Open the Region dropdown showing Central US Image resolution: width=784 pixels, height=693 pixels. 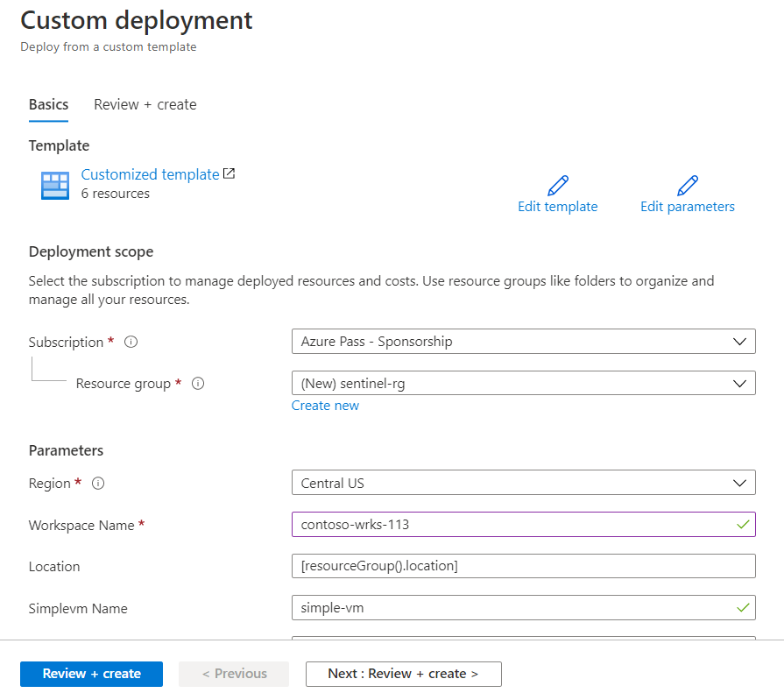click(523, 483)
